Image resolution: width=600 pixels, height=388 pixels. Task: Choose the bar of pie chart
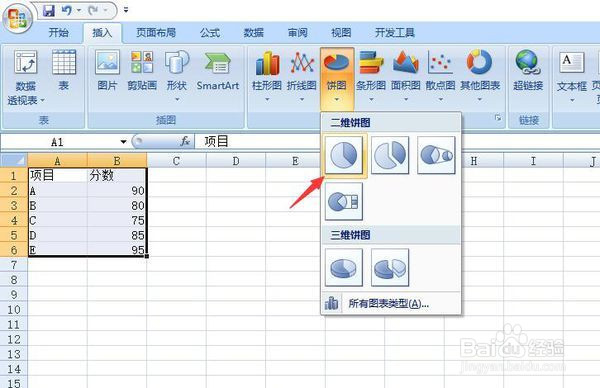[x=344, y=201]
